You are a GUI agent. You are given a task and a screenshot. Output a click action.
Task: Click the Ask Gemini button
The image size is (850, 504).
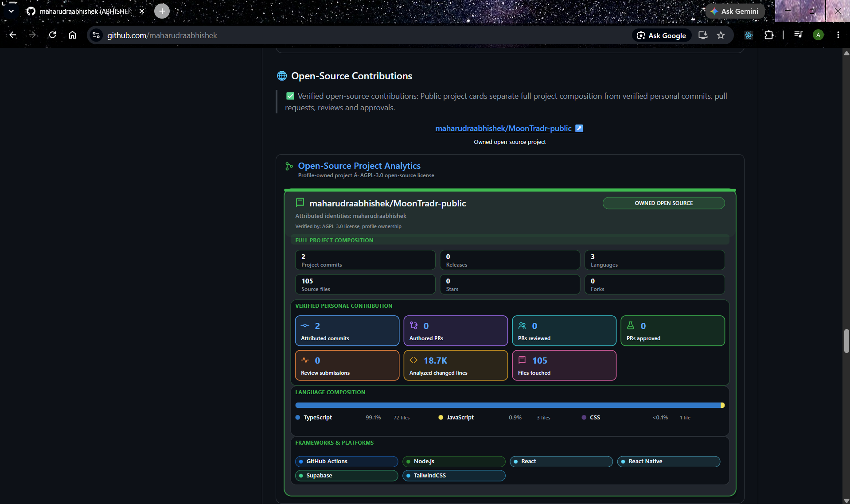pos(735,11)
